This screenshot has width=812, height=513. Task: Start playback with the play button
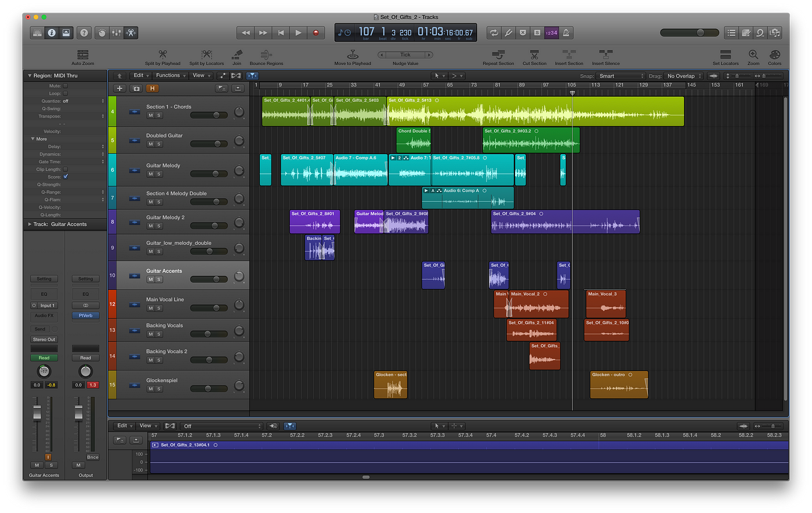298,33
